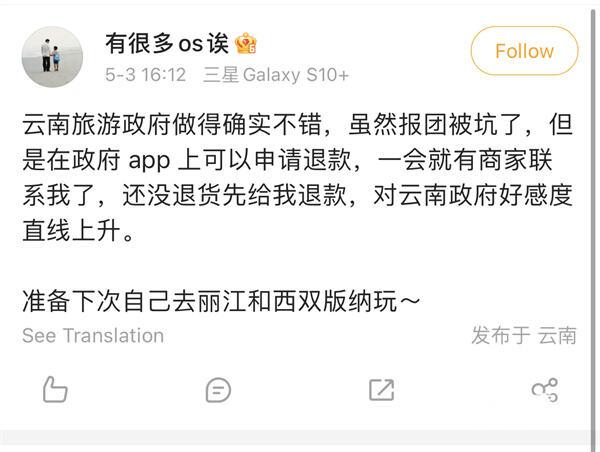600x452 pixels.
Task: Open profile via username 有很多os诶
Action: (x=167, y=43)
